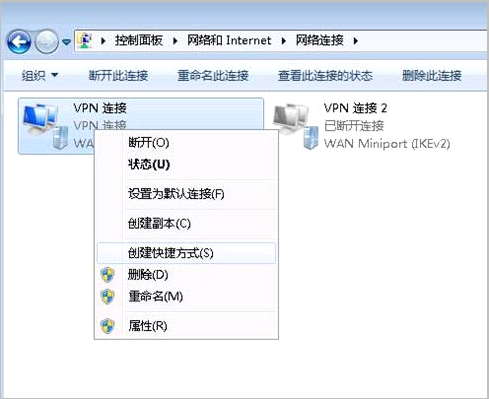Select 网络和 Internet in the breadcrumb
The width and height of the screenshot is (489, 399).
(229, 41)
